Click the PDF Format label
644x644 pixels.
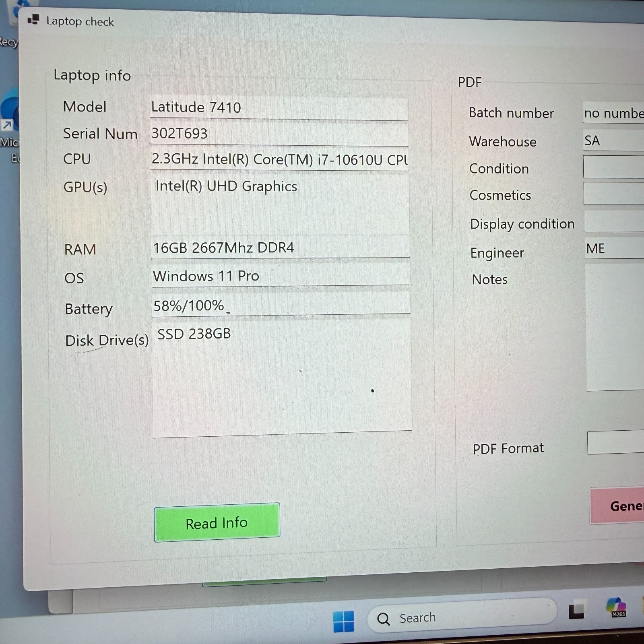point(508,448)
